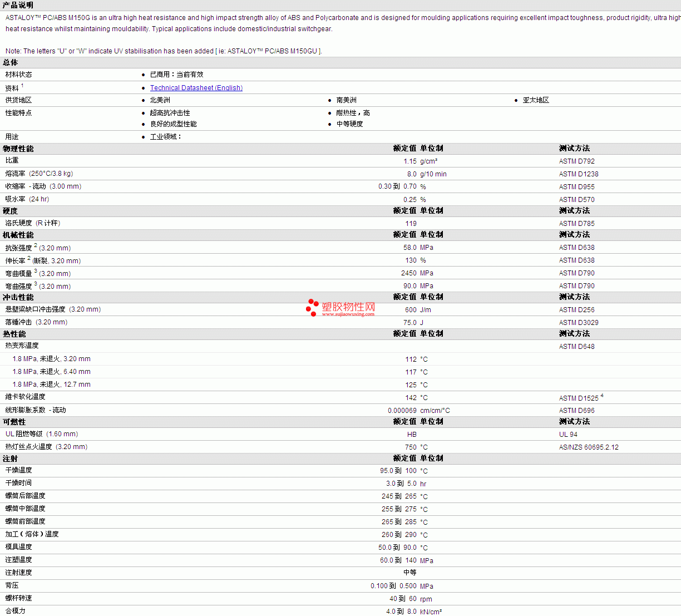Click the 干燥温度 row label

19,470
